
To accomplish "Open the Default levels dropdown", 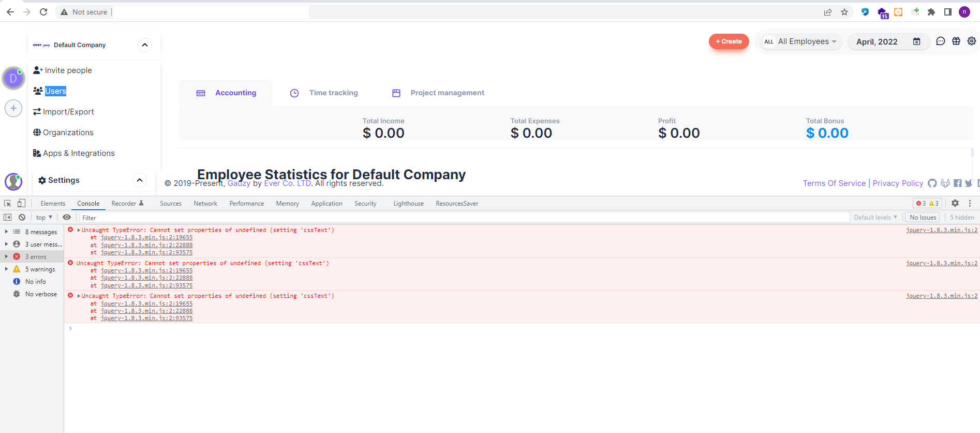I will pos(875,218).
